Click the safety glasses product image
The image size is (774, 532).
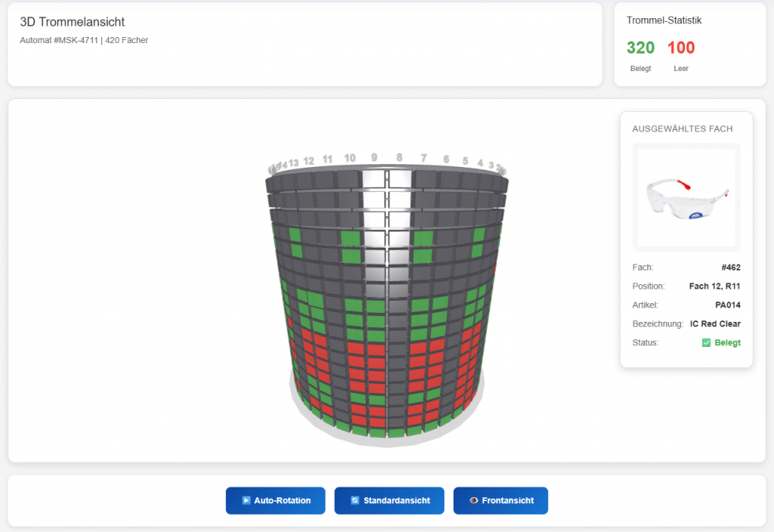(x=686, y=198)
